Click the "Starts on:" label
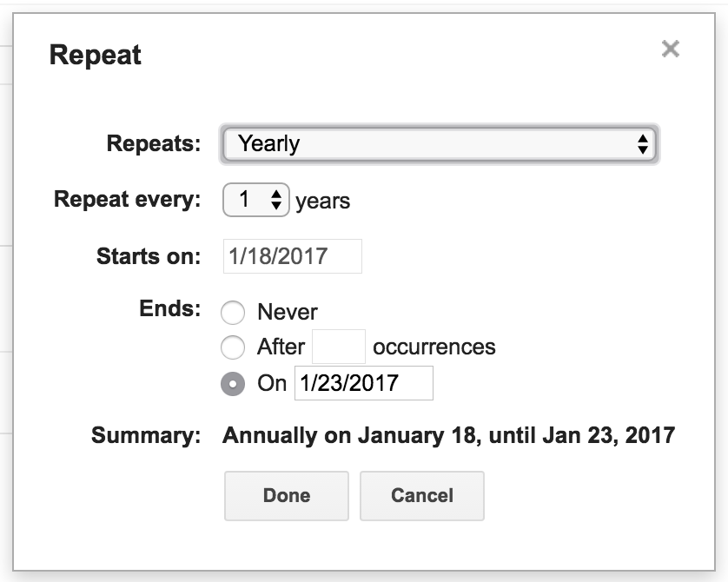728x582 pixels. pos(149,256)
